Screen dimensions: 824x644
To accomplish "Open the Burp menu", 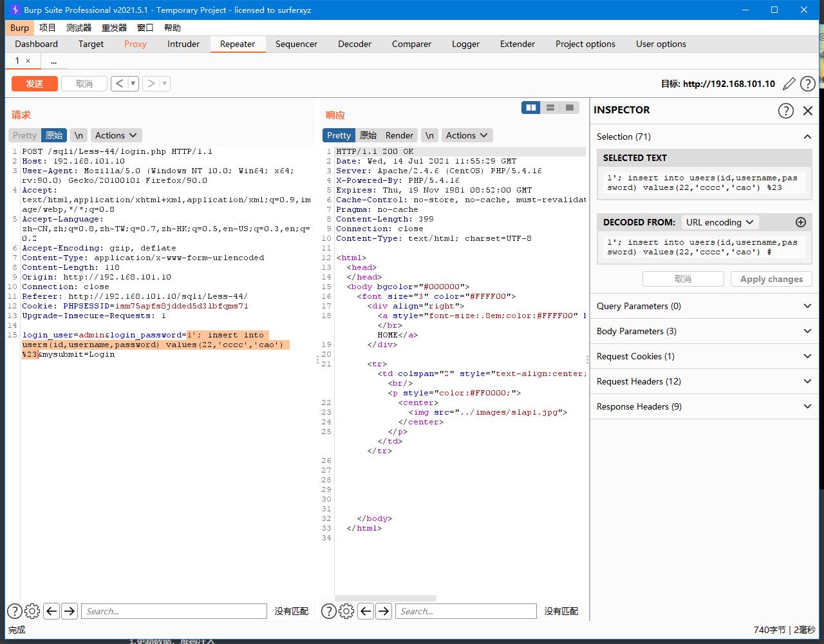I will pyautogui.click(x=19, y=28).
